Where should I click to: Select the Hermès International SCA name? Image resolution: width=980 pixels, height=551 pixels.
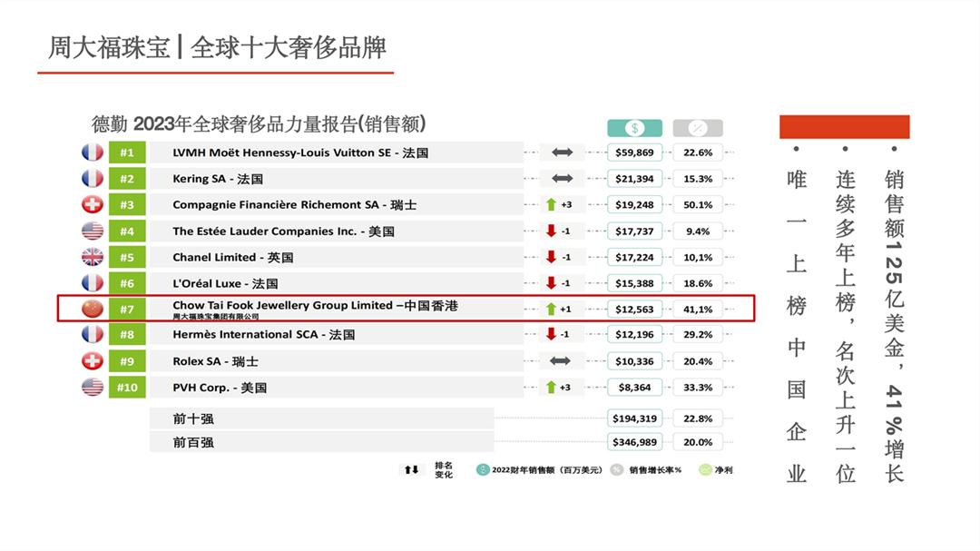click(264, 335)
